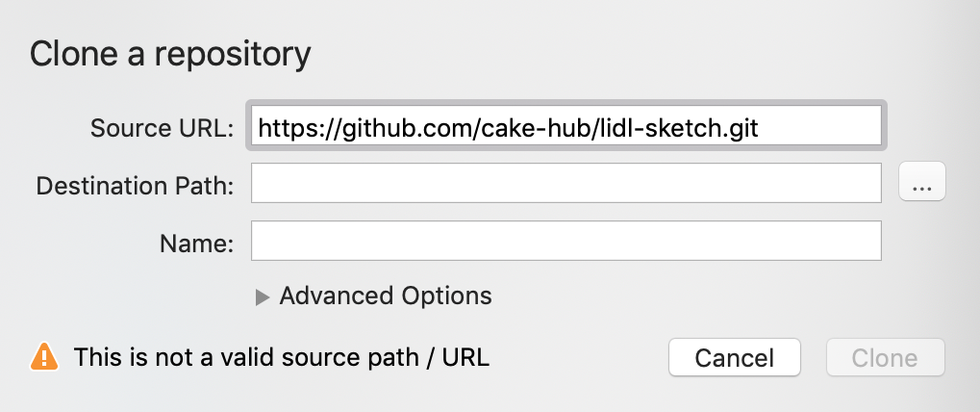Place cursor on "https://" in the Source URL
This screenshot has height=412, width=980.
click(x=299, y=128)
